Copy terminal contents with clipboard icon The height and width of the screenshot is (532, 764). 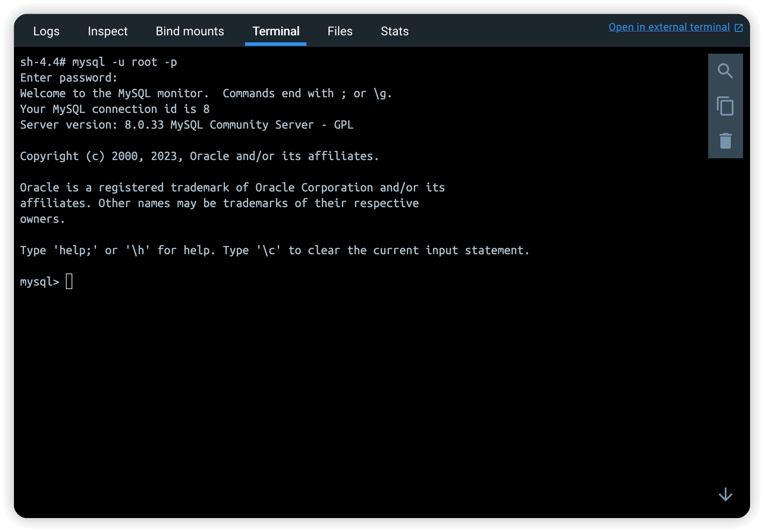[725, 106]
